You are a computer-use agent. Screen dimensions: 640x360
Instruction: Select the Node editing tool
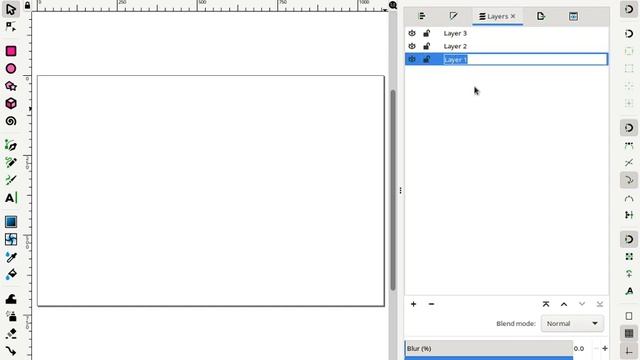tap(11, 27)
